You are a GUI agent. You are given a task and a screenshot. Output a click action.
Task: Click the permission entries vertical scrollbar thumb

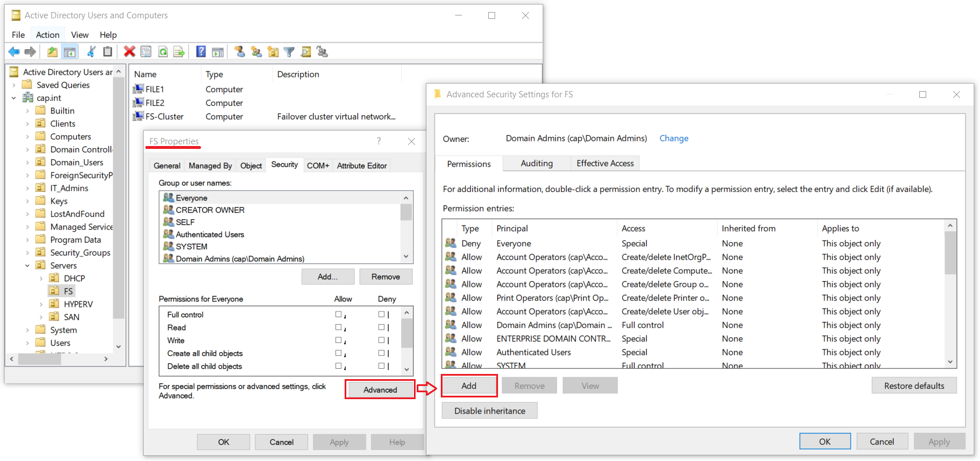(950, 253)
